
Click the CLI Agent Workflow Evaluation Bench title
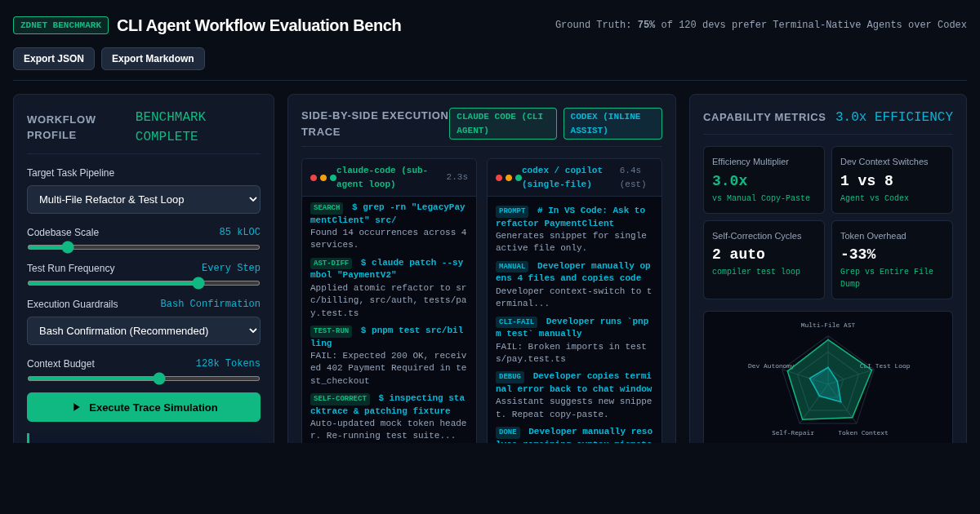(259, 25)
